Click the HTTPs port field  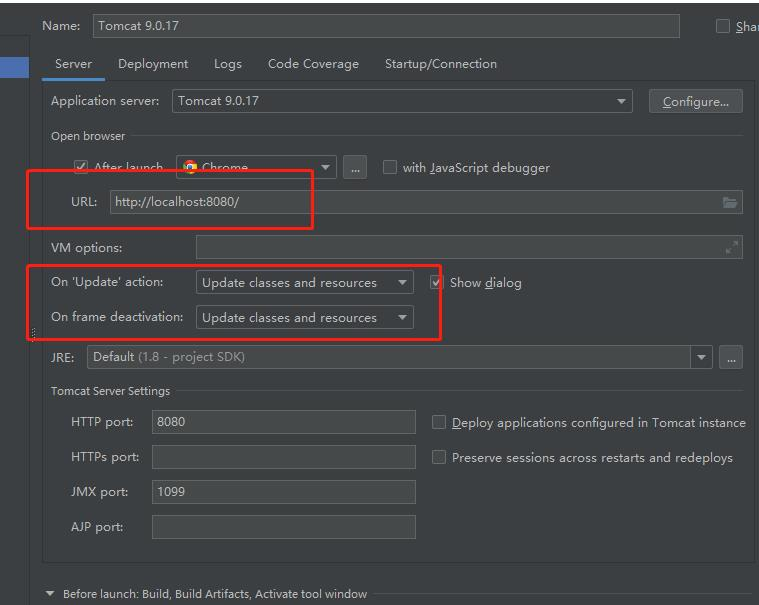[x=284, y=457]
